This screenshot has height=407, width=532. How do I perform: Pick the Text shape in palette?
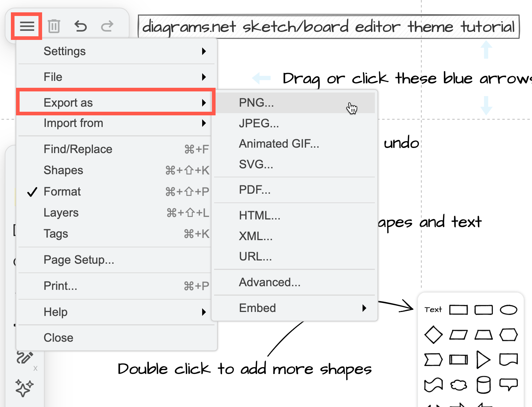click(x=433, y=310)
